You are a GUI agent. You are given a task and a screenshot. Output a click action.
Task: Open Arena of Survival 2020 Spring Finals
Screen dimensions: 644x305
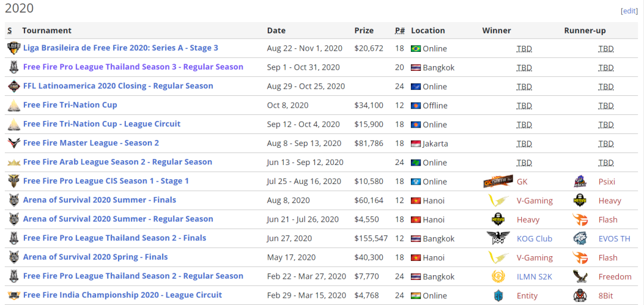tap(95, 257)
